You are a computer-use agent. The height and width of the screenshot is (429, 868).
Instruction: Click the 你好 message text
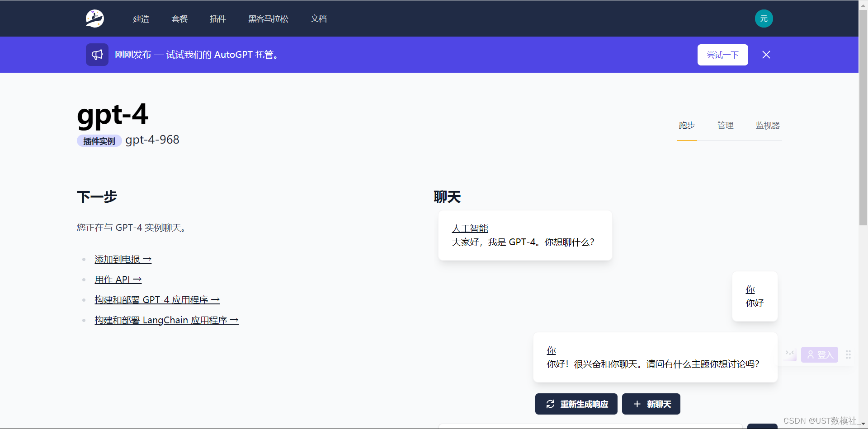[x=755, y=303]
